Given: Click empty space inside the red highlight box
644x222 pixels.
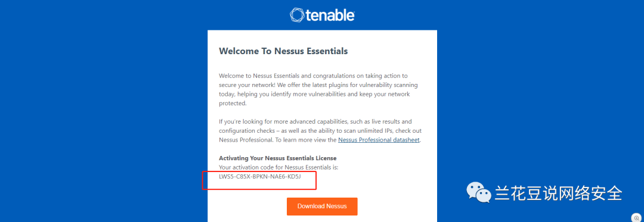Looking at the screenshot, I should point(259,185).
